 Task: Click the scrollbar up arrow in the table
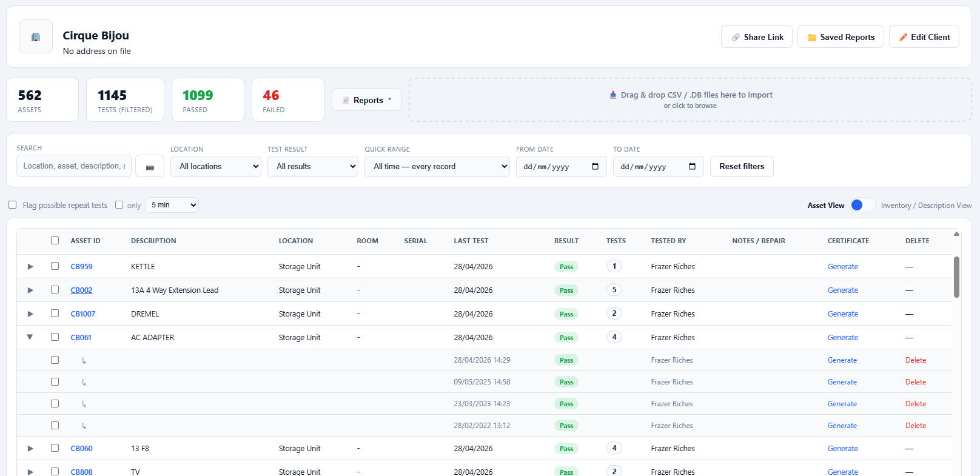[x=956, y=233]
